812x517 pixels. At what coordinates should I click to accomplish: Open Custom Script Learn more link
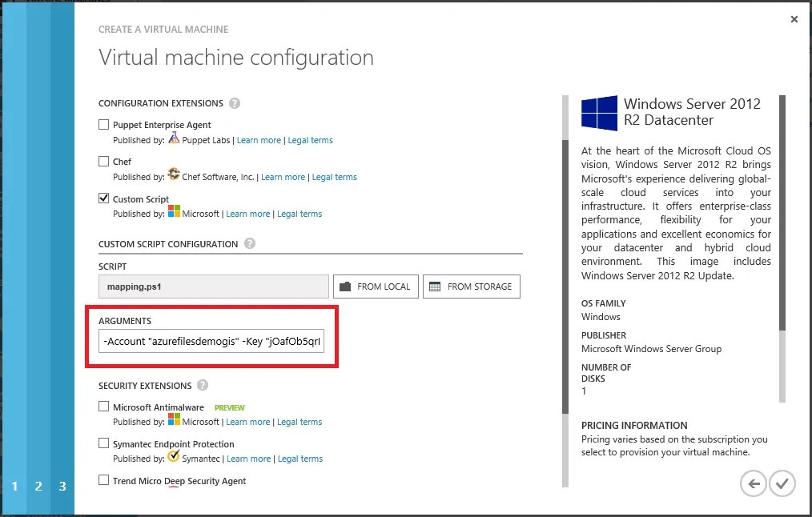[x=248, y=214]
